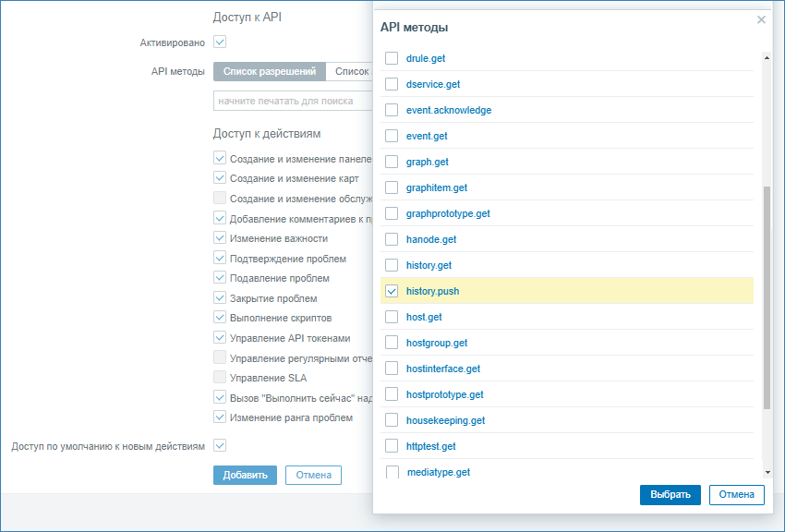Screen dimensions: 785x532
Task: Uncheck Выполнение скриптов action checkbox
Action: (x=220, y=318)
